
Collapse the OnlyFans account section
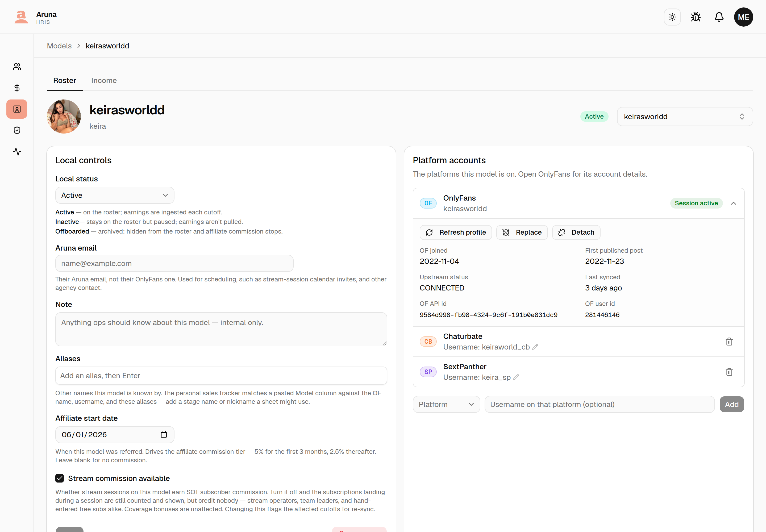coord(733,203)
